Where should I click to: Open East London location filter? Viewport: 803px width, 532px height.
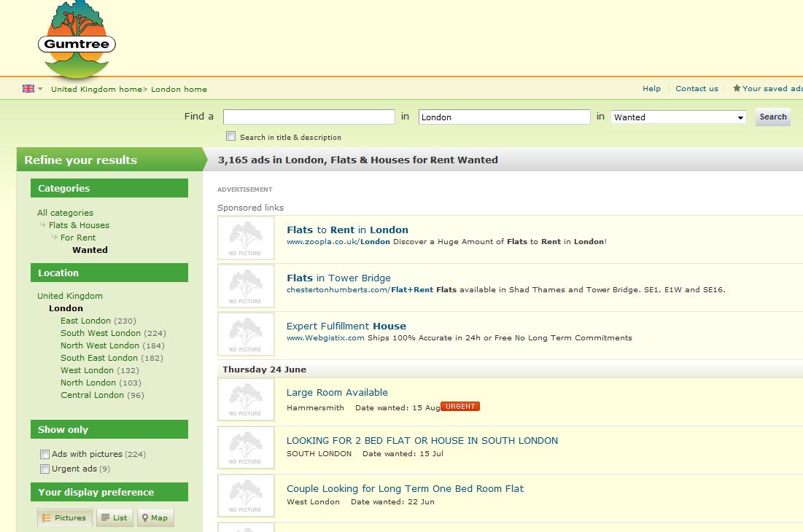pos(85,321)
